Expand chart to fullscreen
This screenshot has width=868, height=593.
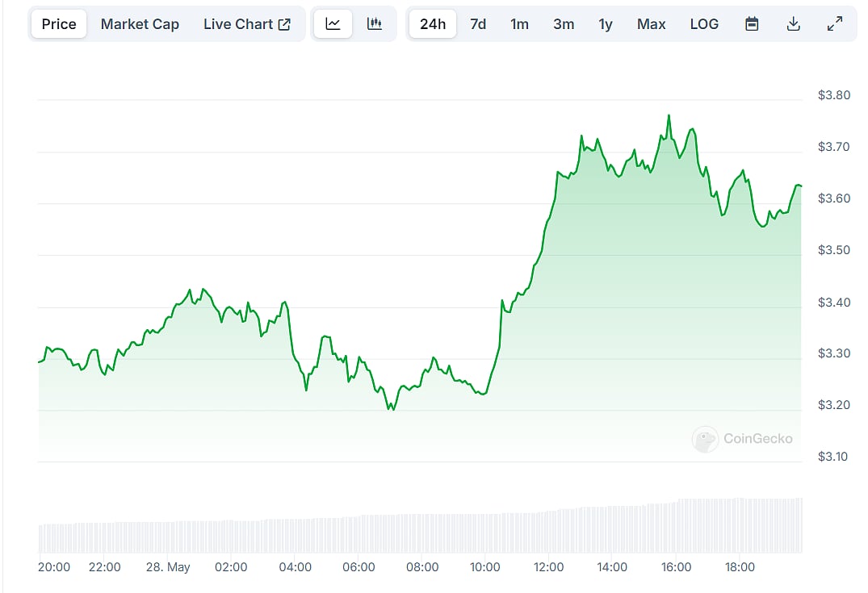point(835,24)
